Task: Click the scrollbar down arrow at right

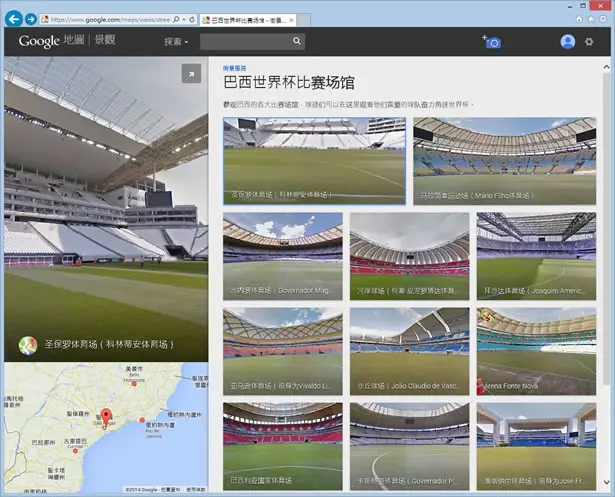Action: [x=606, y=482]
